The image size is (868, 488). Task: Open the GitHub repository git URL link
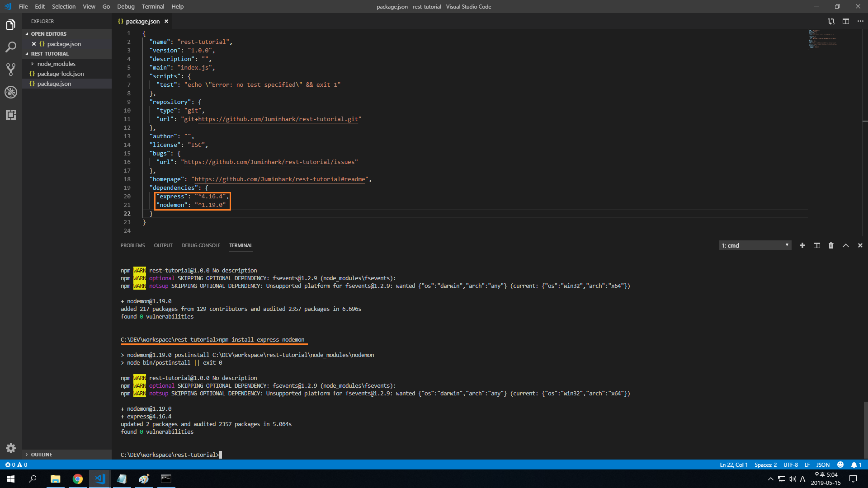(x=278, y=119)
